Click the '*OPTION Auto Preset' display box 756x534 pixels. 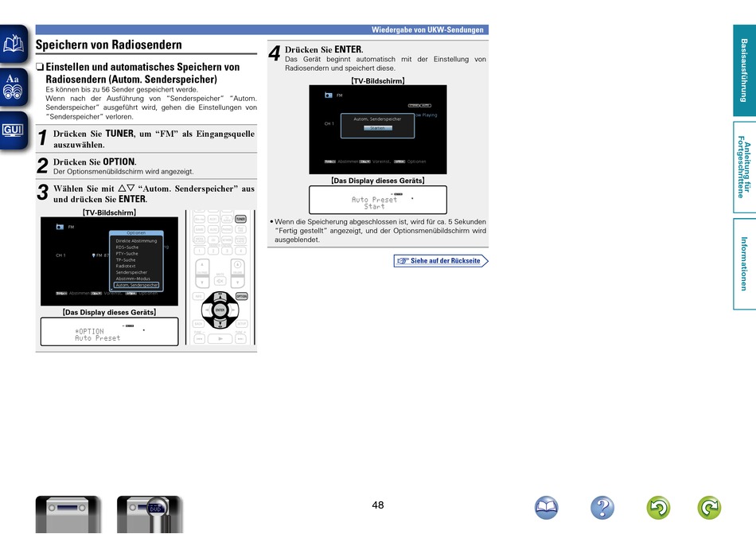[x=110, y=332]
